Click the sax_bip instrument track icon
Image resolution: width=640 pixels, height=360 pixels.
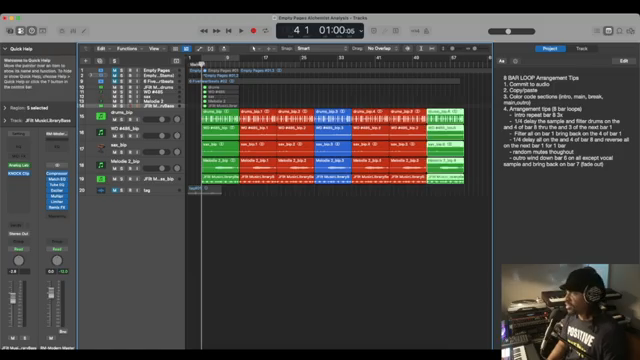[x=101, y=149]
